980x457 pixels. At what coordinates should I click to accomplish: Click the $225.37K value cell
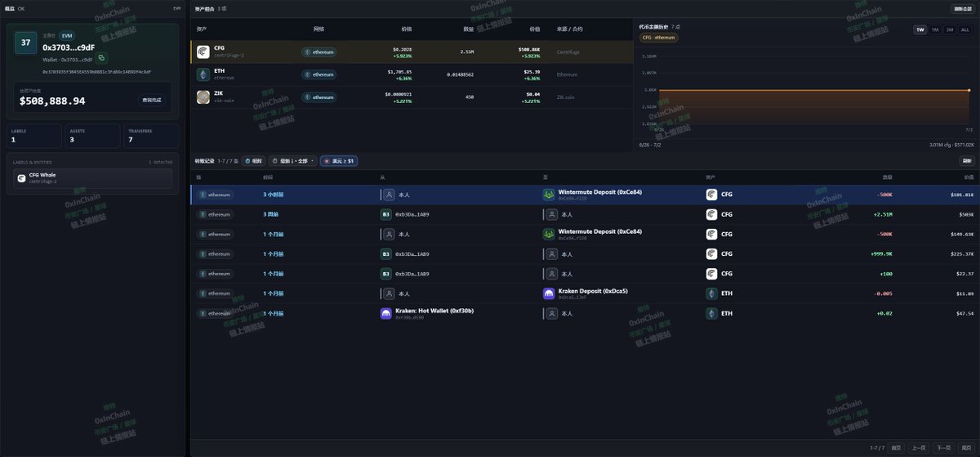pyautogui.click(x=963, y=254)
